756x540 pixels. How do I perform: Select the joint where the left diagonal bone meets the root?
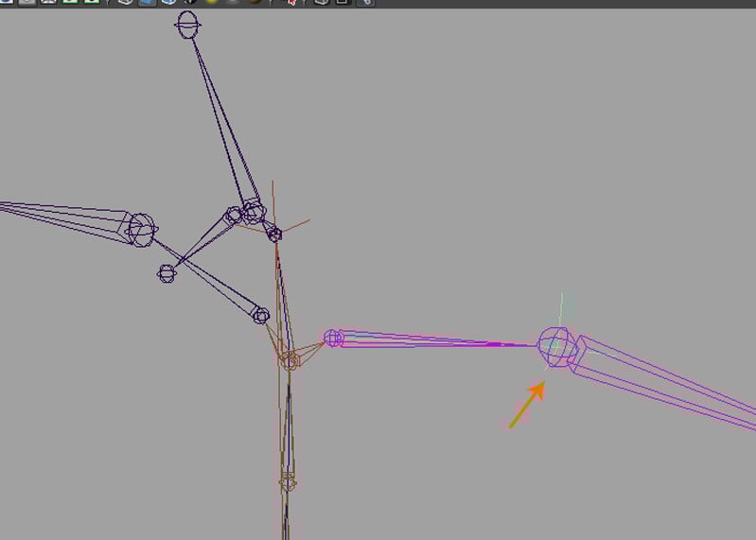click(261, 316)
